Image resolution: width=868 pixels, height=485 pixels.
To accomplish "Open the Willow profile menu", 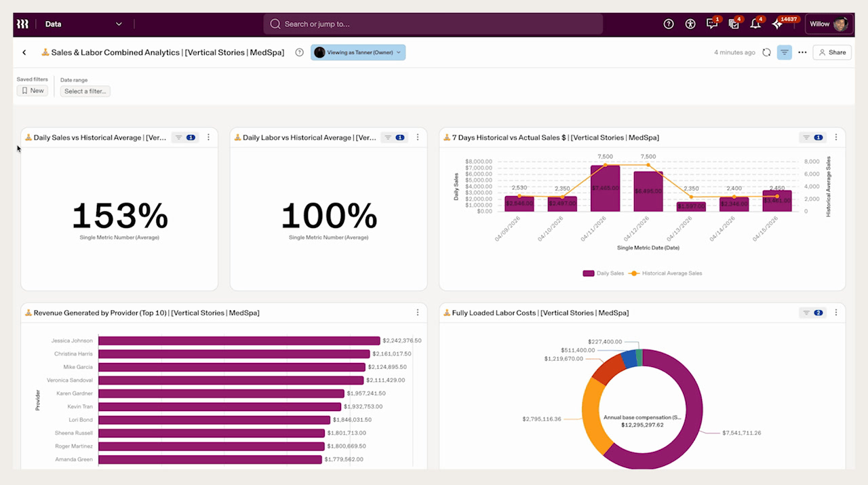I will [x=828, y=24].
